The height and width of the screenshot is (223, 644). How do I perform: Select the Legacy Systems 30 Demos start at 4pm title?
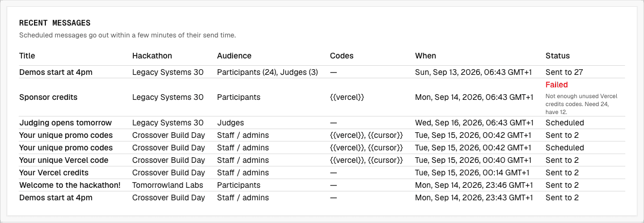[x=56, y=73]
